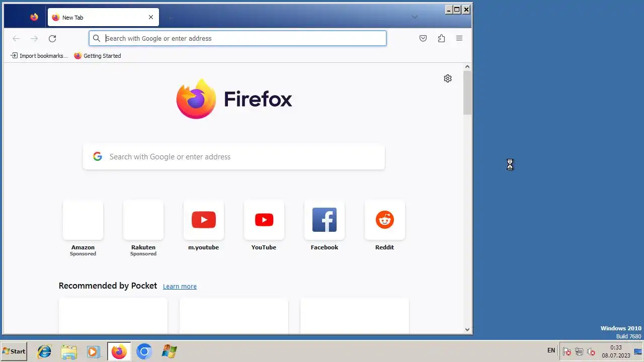The height and width of the screenshot is (362, 644).
Task: Open the Save to Pocket button
Action: point(423,38)
